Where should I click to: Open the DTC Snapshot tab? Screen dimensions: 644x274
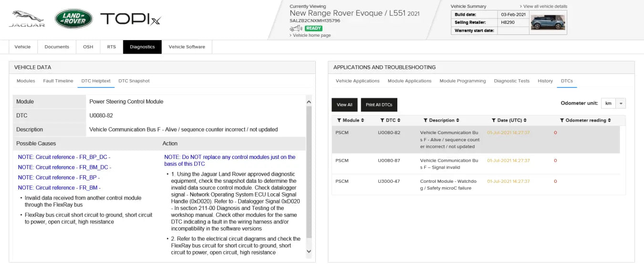[134, 81]
